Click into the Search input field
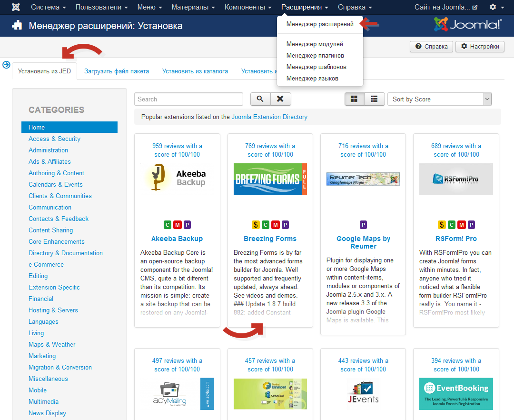This screenshot has height=420, width=514. click(188, 99)
